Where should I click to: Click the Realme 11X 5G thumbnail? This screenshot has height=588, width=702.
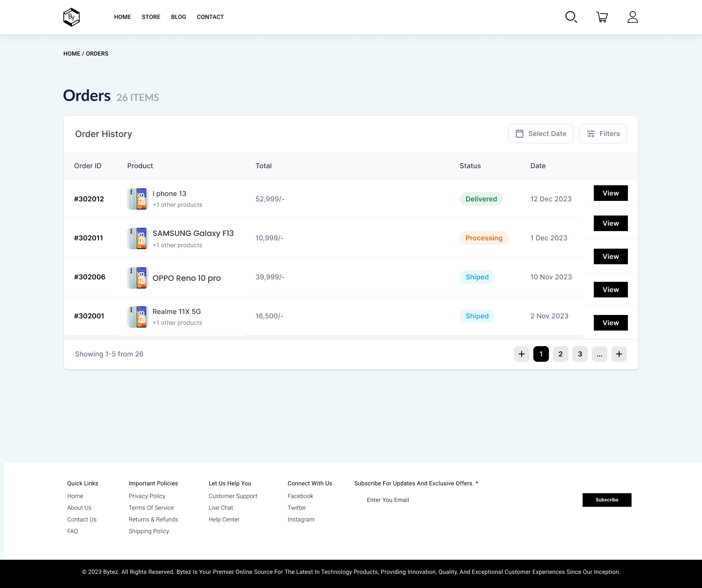click(x=137, y=317)
